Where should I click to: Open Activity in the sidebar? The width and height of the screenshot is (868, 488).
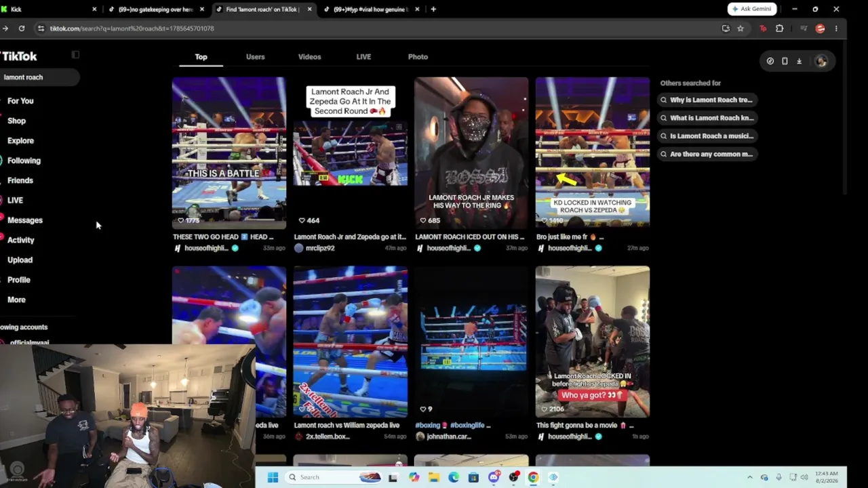coord(20,240)
